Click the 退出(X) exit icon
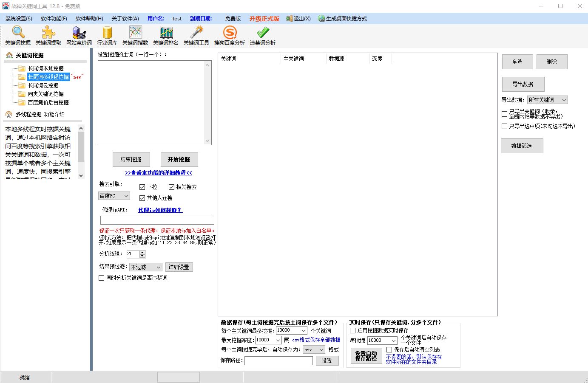The image size is (588, 383). [x=289, y=19]
